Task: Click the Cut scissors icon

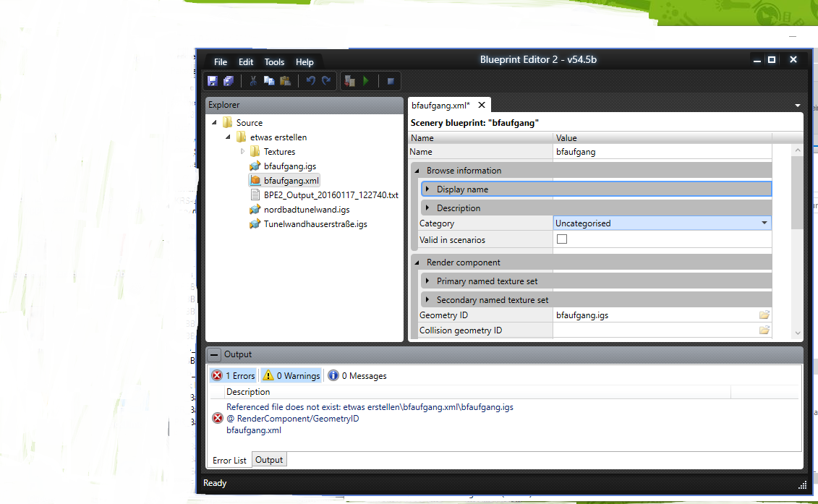Action: tap(253, 81)
